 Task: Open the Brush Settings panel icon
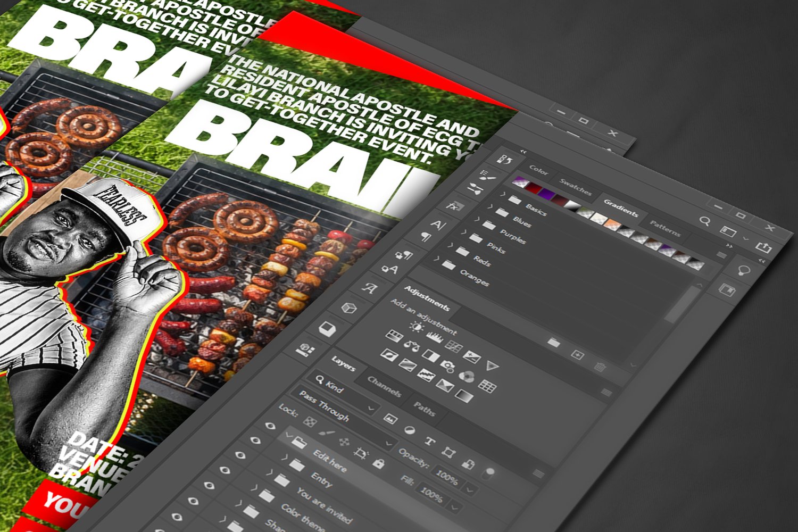tap(487, 174)
